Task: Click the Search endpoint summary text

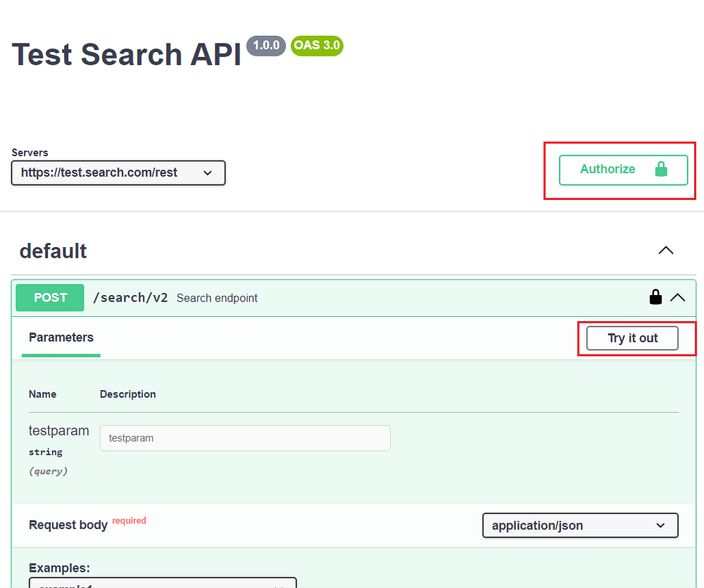Action: [x=217, y=298]
